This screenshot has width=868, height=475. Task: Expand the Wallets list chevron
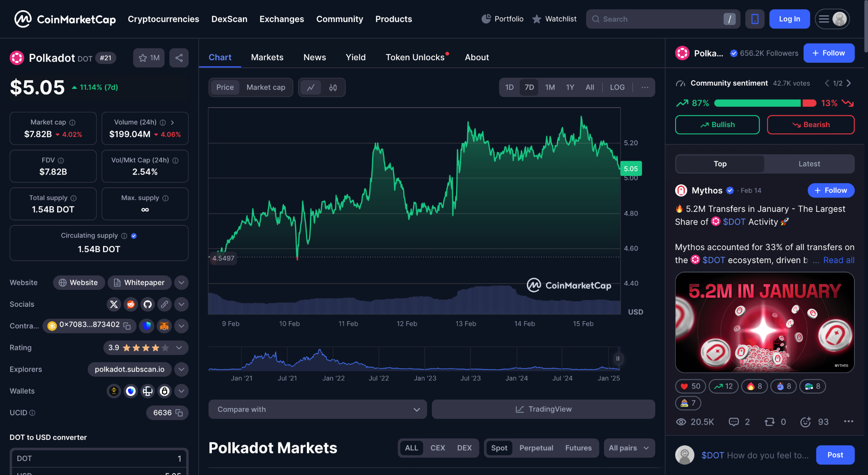181,391
